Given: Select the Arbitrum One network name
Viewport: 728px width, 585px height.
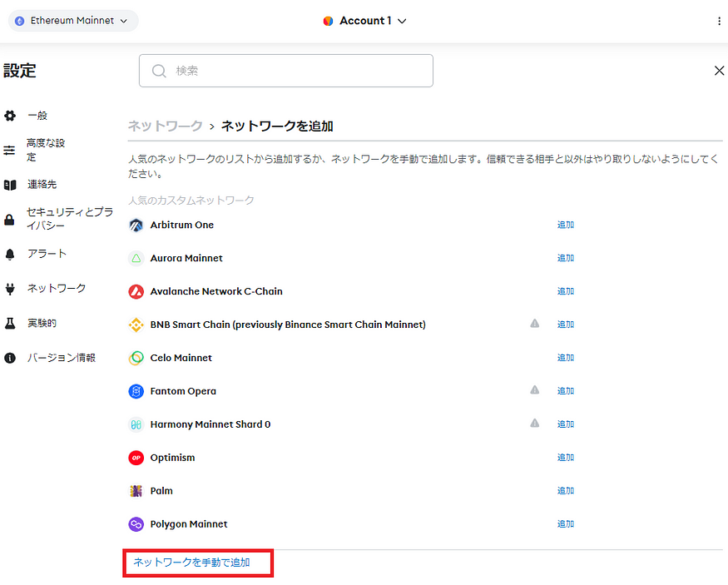Looking at the screenshot, I should click(x=182, y=225).
